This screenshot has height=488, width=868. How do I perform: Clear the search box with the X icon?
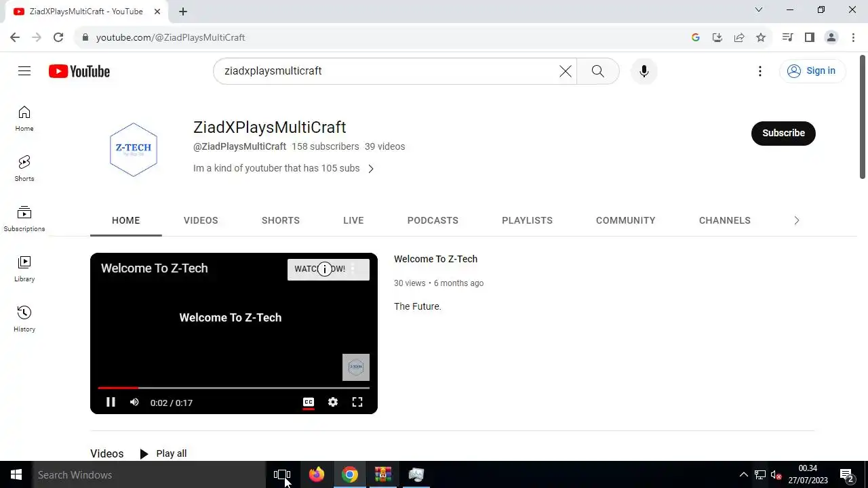(x=565, y=71)
